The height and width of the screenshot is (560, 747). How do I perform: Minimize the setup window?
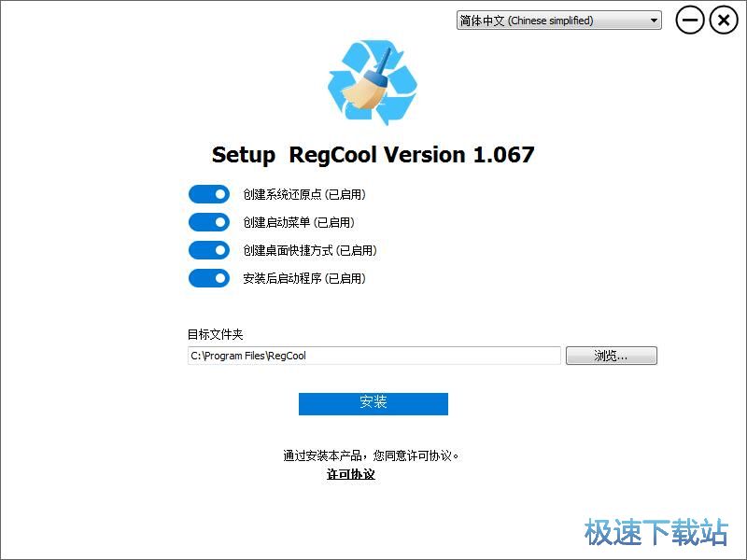pyautogui.click(x=689, y=21)
